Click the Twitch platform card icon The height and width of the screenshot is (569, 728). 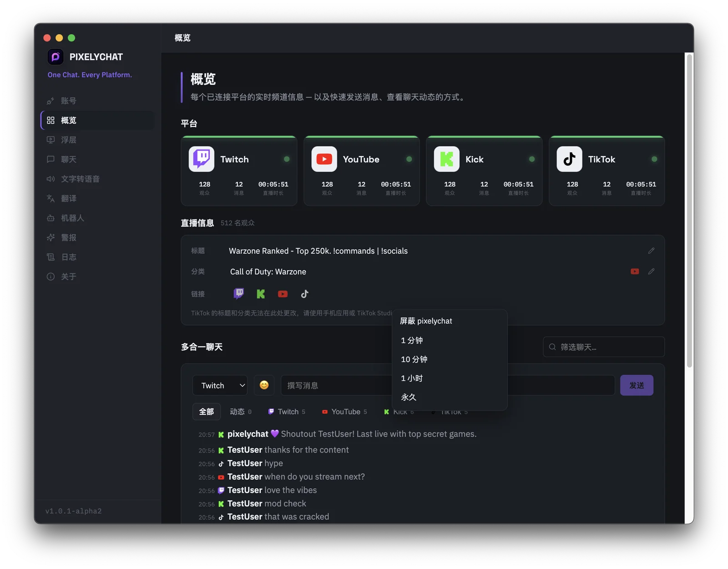202,159
